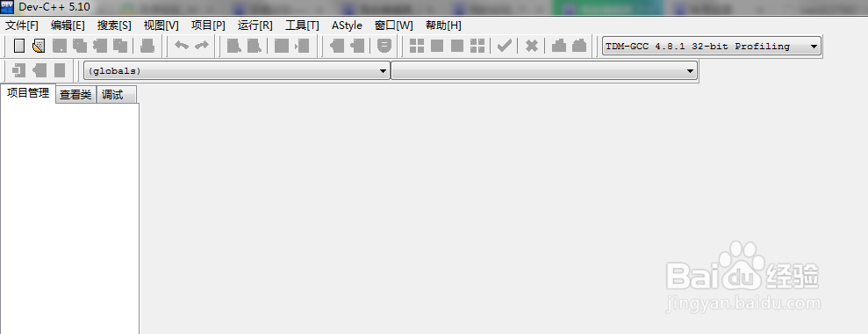
Task: Open the 工具[T] menu
Action: (x=302, y=25)
